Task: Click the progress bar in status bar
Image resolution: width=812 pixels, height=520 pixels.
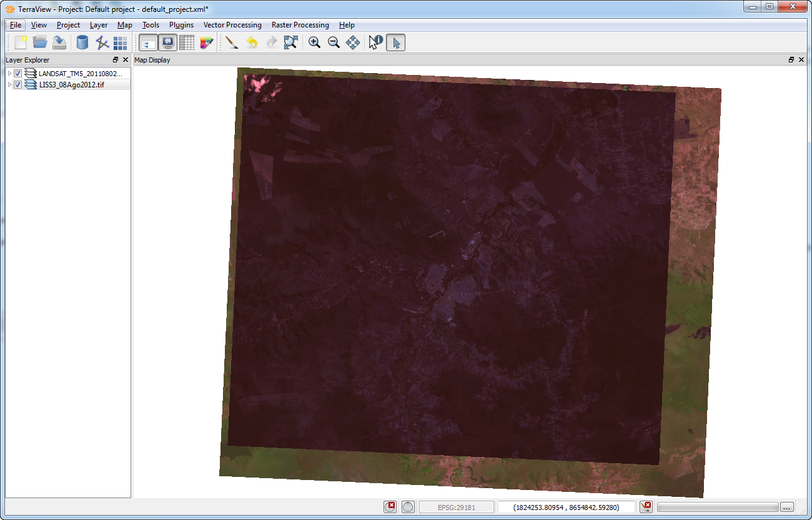Action: (718, 507)
